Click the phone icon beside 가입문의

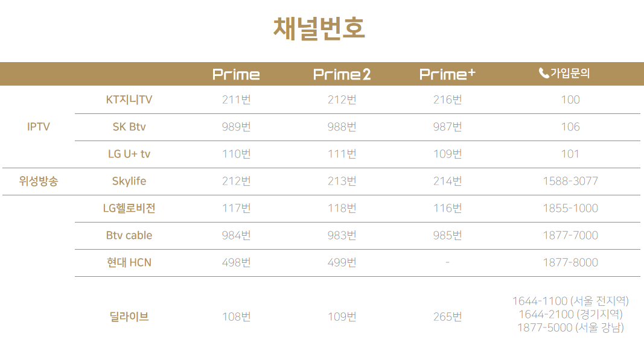[544, 74]
